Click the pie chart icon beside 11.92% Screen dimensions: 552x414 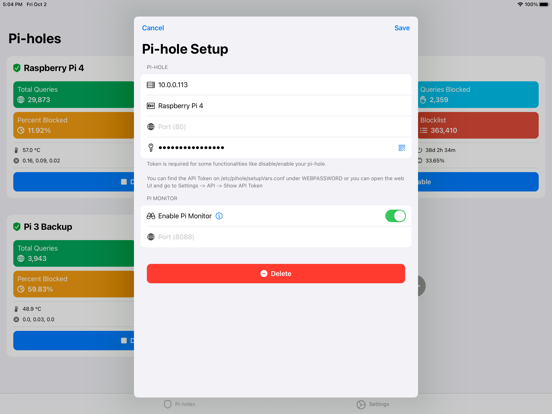point(21,130)
